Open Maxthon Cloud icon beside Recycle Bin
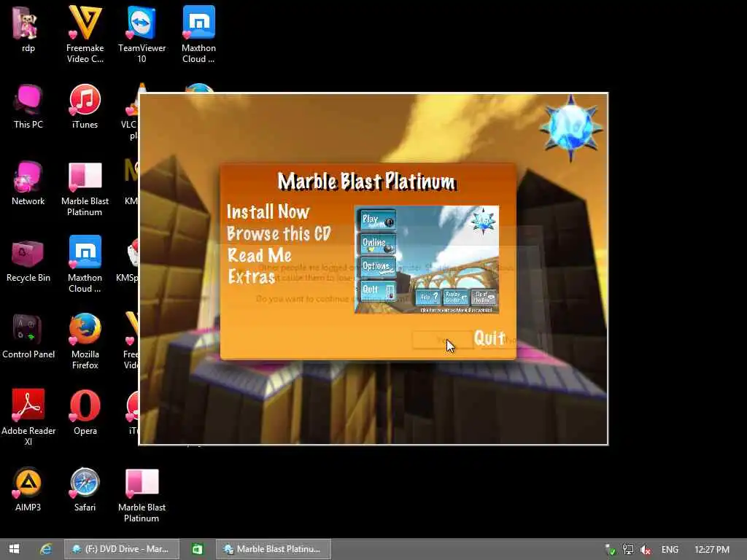This screenshot has height=560, width=747. 85,264
